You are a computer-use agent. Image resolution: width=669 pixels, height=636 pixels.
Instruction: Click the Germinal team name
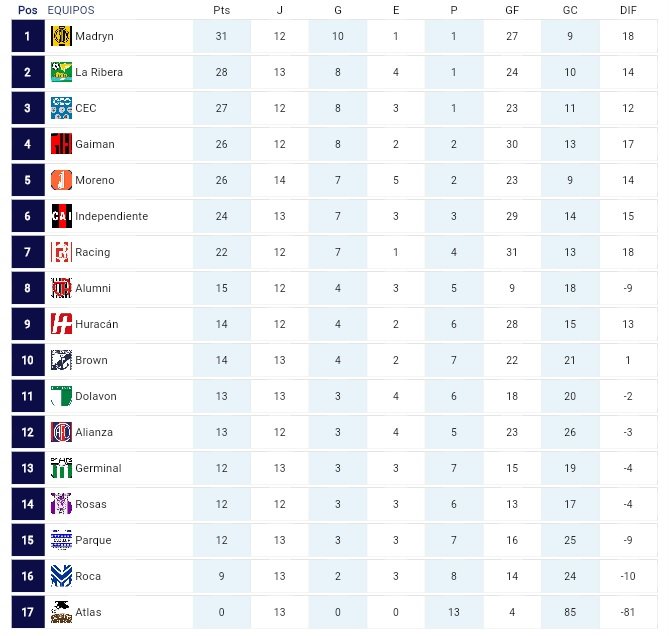coord(98,468)
